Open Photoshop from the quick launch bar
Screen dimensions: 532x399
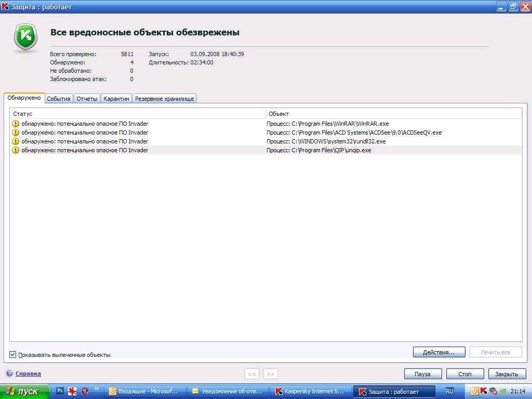(x=60, y=391)
